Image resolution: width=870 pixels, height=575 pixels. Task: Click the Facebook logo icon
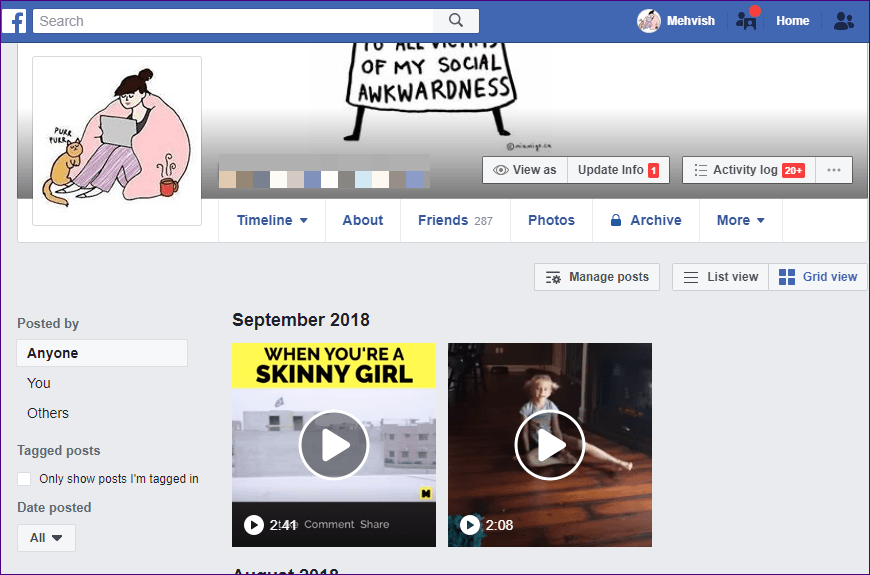click(14, 21)
